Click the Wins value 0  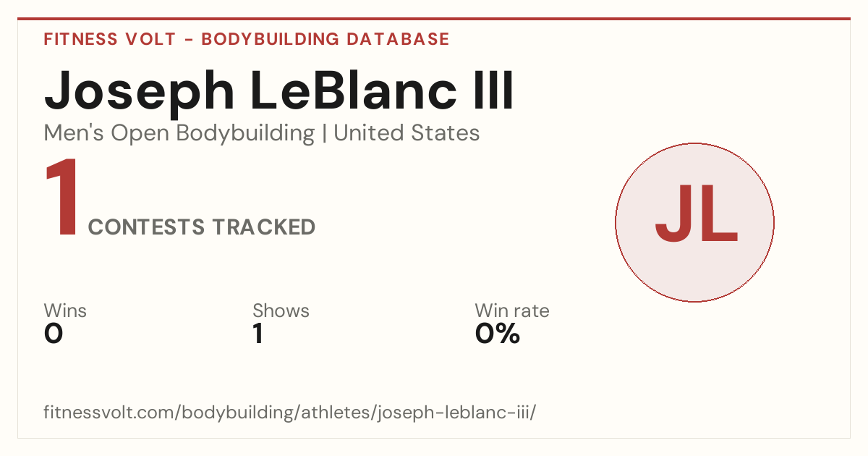click(x=54, y=334)
